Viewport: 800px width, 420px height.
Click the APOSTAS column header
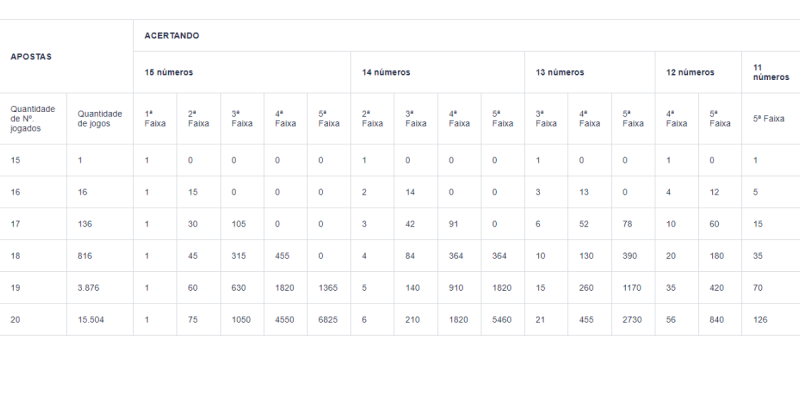[x=31, y=56]
